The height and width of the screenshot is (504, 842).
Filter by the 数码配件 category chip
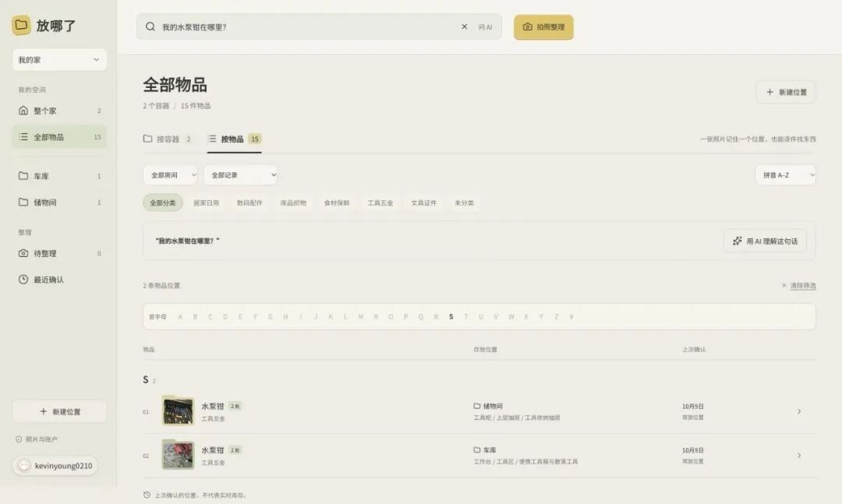point(249,203)
